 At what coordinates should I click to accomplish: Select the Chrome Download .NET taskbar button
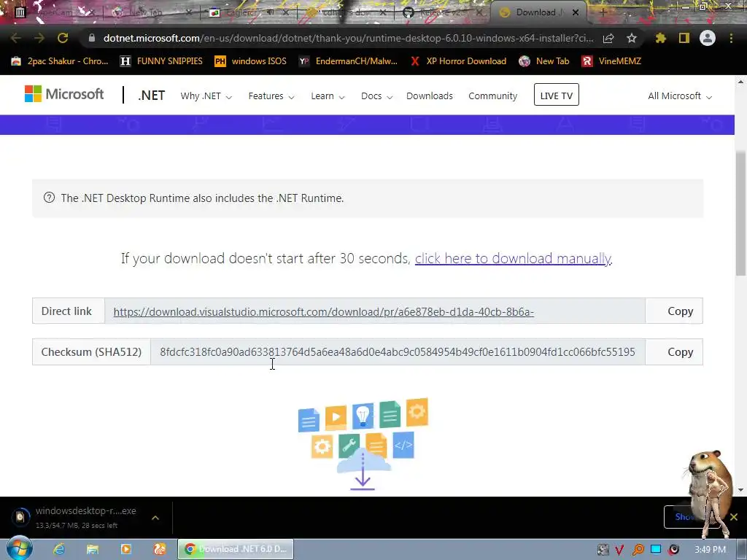pos(236,549)
